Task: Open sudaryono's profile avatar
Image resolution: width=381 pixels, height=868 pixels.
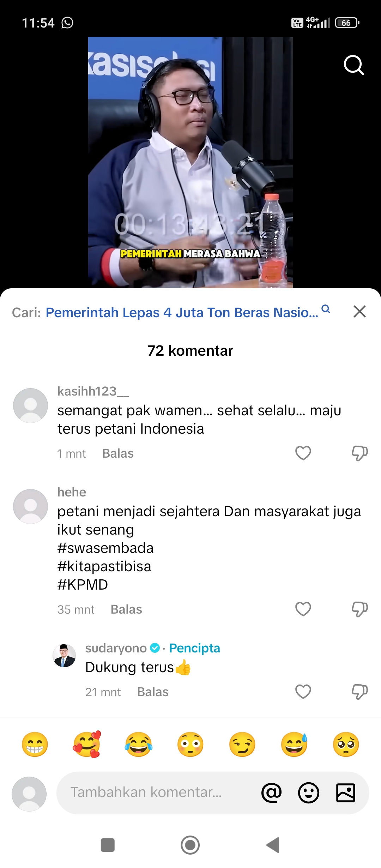Action: (x=64, y=656)
